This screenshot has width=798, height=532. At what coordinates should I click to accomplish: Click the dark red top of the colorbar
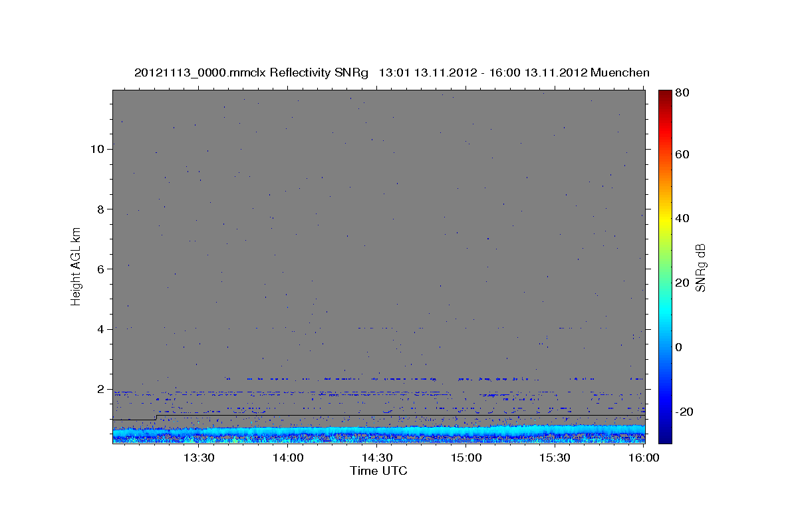click(665, 94)
